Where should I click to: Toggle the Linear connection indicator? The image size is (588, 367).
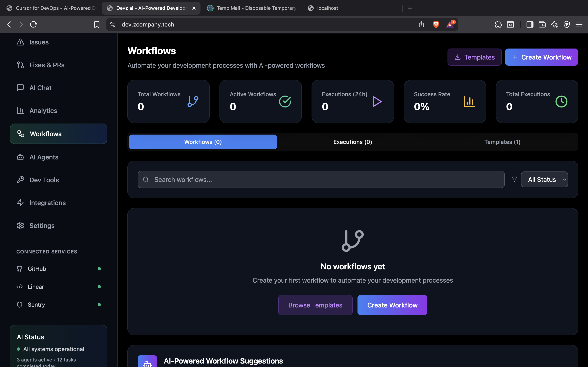click(x=99, y=286)
